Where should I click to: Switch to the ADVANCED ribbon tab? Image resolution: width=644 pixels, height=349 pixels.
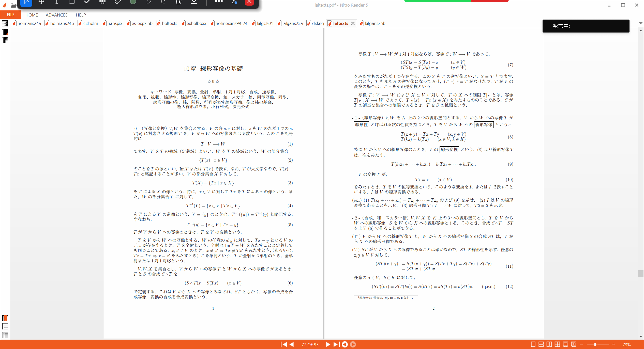pos(57,15)
